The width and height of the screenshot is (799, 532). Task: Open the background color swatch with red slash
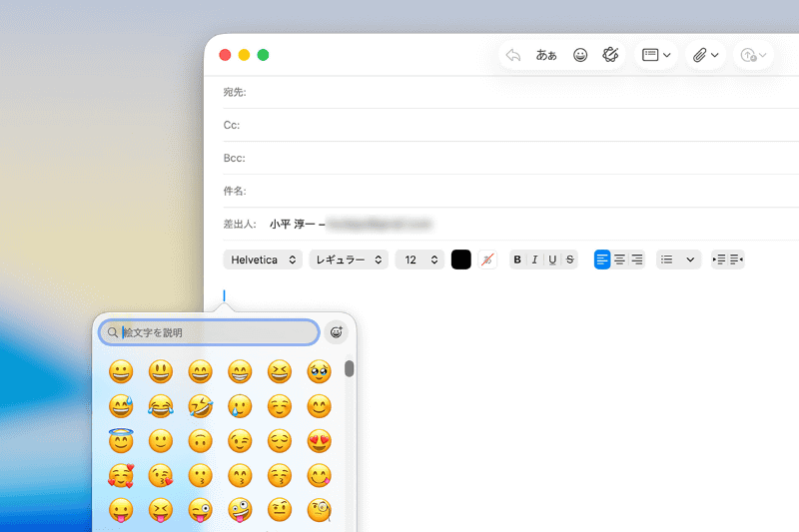pos(487,260)
